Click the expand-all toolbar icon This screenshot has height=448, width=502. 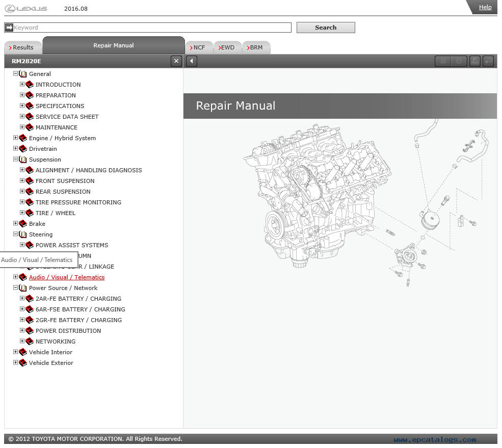tap(443, 61)
